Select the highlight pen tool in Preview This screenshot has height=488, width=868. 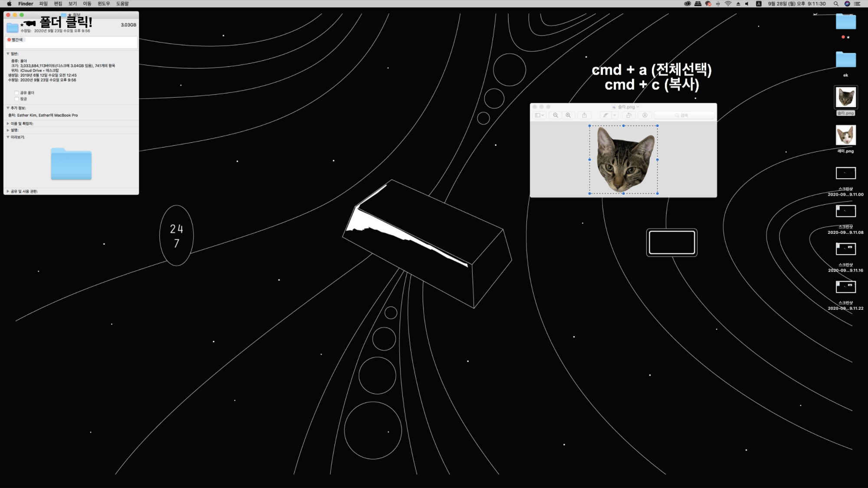coord(605,115)
